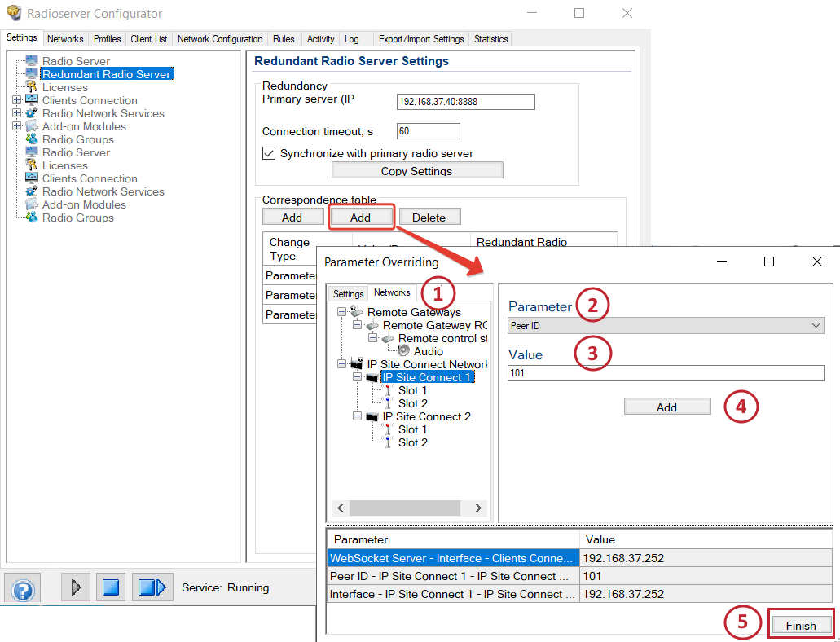Collapse the IP Site Connect Networks node

[x=341, y=364]
